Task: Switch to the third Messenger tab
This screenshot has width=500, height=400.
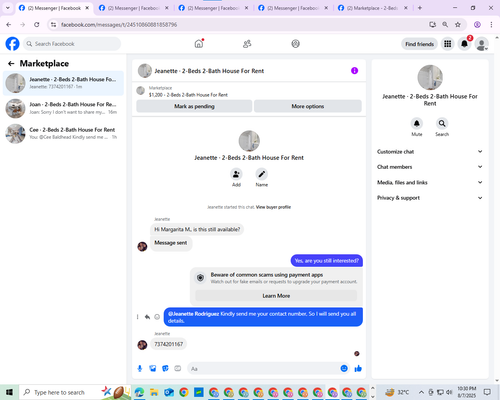Action: pyautogui.click(x=213, y=8)
